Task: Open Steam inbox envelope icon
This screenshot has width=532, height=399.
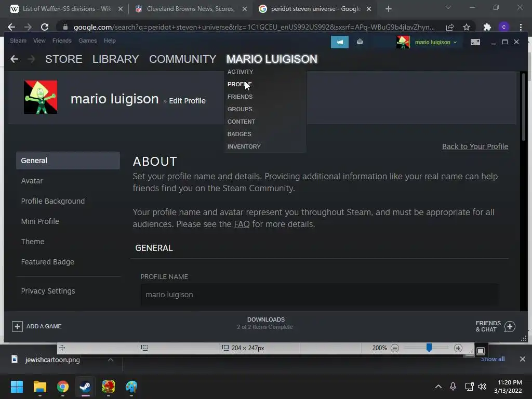Action: click(360, 42)
